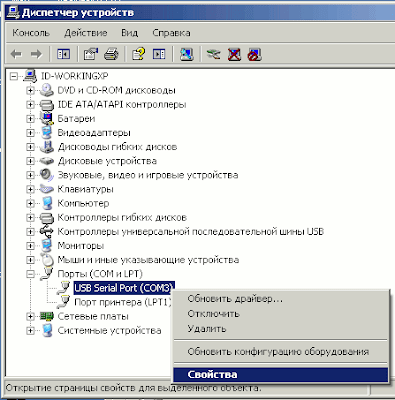This screenshot has width=395, height=400.
Task: Click the Порт принтера LPT1 plug icon
Action: coord(63,302)
